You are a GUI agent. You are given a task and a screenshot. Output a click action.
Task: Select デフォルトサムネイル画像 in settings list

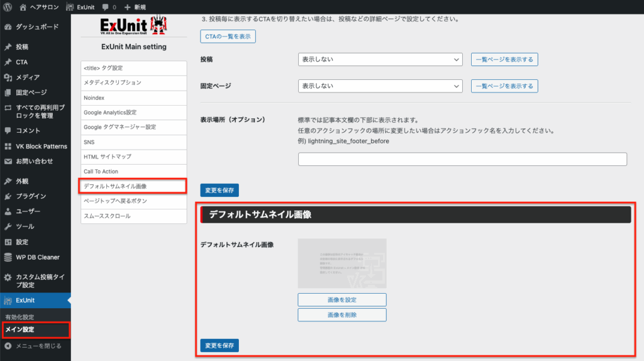pos(133,186)
